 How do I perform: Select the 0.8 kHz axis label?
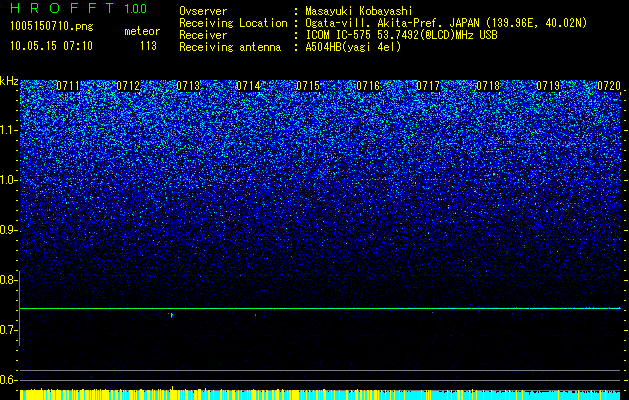pyautogui.click(x=8, y=280)
